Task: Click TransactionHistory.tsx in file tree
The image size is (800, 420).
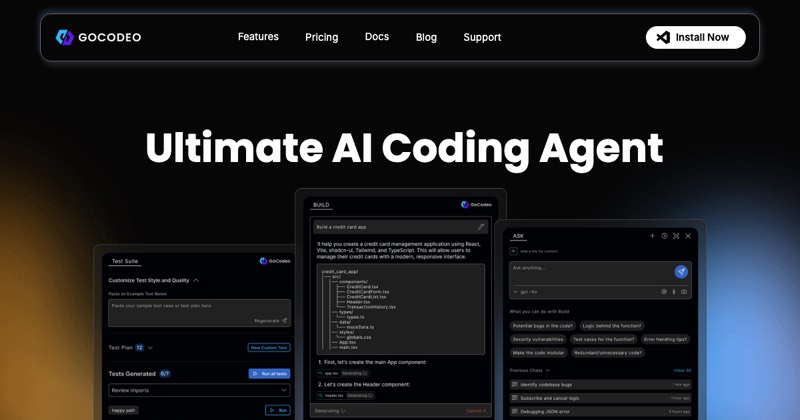Action: [371, 307]
